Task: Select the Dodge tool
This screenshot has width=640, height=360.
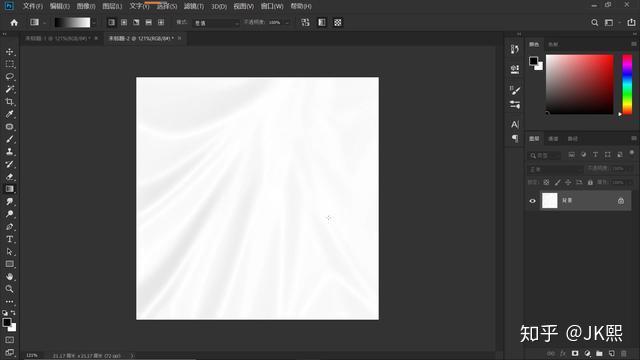Action: (9, 214)
